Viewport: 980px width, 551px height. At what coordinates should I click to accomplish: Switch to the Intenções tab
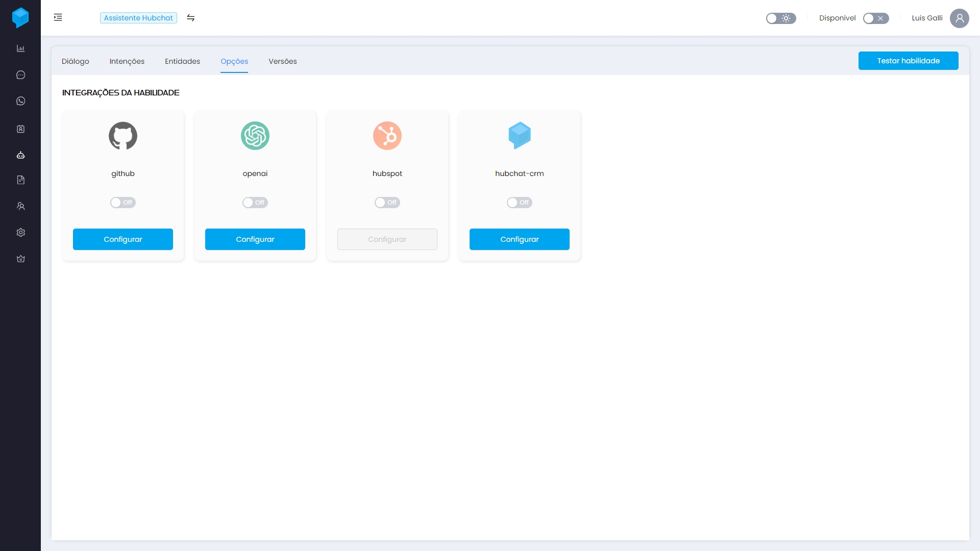click(127, 61)
